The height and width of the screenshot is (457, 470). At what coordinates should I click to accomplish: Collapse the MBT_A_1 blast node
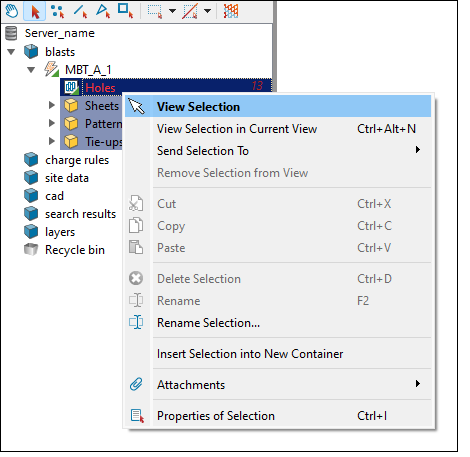pyautogui.click(x=31, y=70)
